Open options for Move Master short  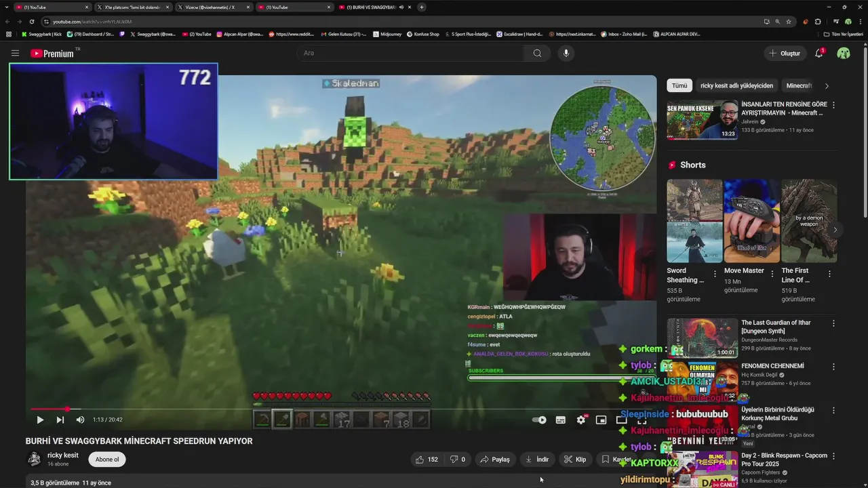click(772, 274)
